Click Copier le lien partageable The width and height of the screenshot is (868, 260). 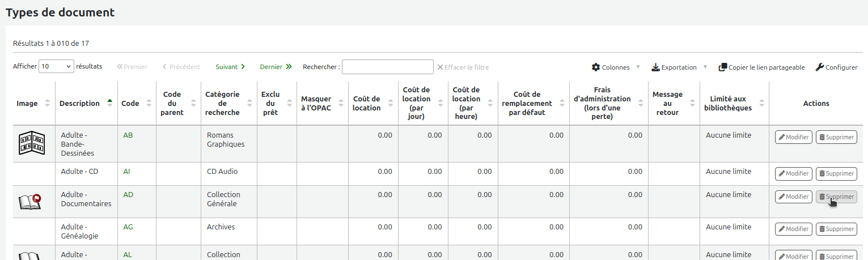pos(761,67)
